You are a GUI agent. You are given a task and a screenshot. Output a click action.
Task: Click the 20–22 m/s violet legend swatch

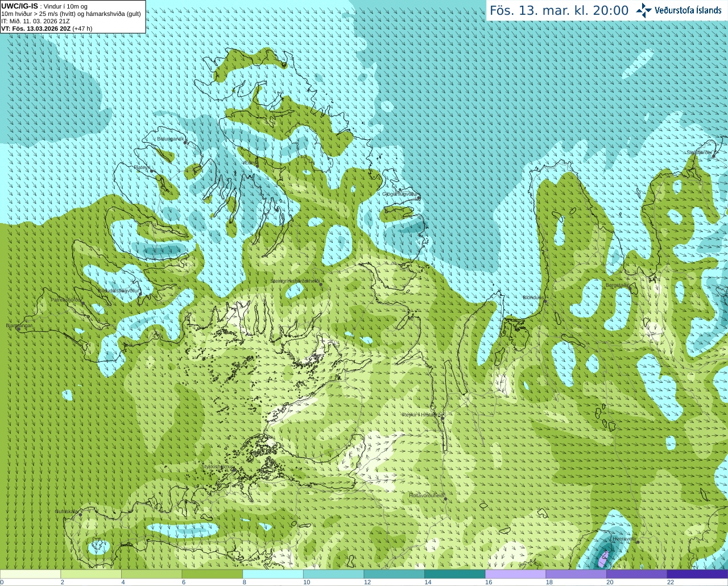tap(637, 574)
